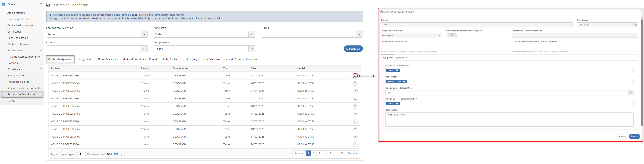Change the Registros por página selector
The width and height of the screenshot is (644, 164).
[81, 154]
